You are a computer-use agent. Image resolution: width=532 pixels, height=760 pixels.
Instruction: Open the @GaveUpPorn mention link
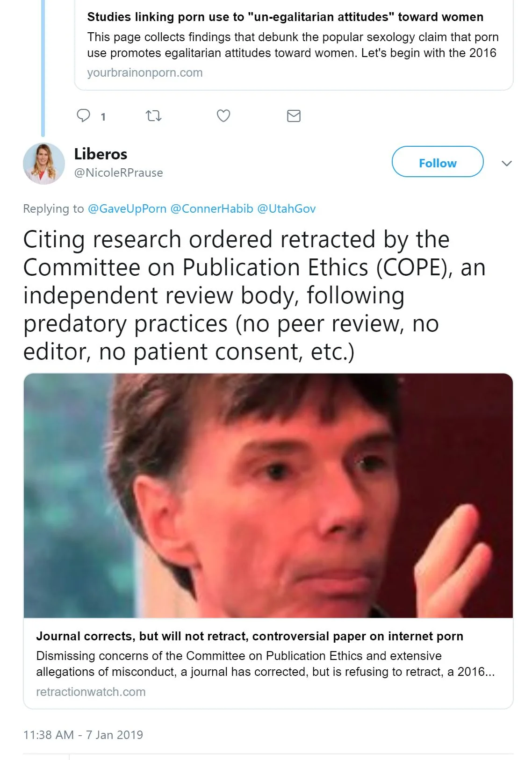[127, 208]
